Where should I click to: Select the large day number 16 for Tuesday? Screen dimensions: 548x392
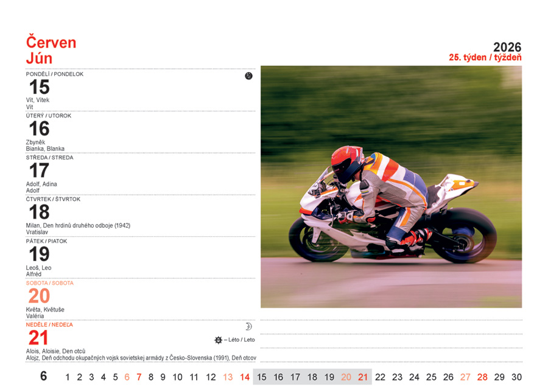pos(40,128)
